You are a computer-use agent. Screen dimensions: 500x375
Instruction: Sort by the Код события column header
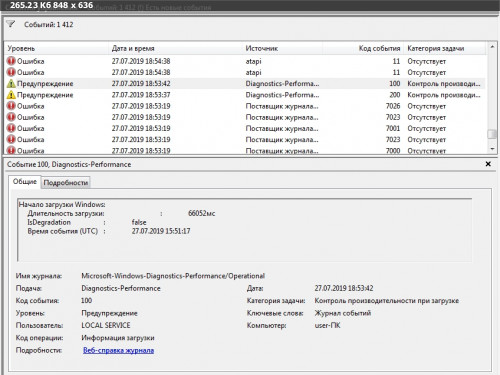click(363, 48)
